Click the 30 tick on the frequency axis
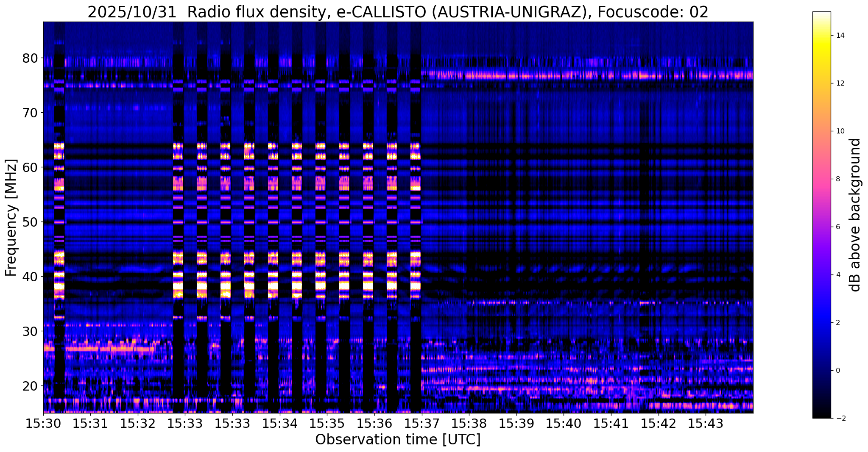868x452 pixels. pos(30,331)
